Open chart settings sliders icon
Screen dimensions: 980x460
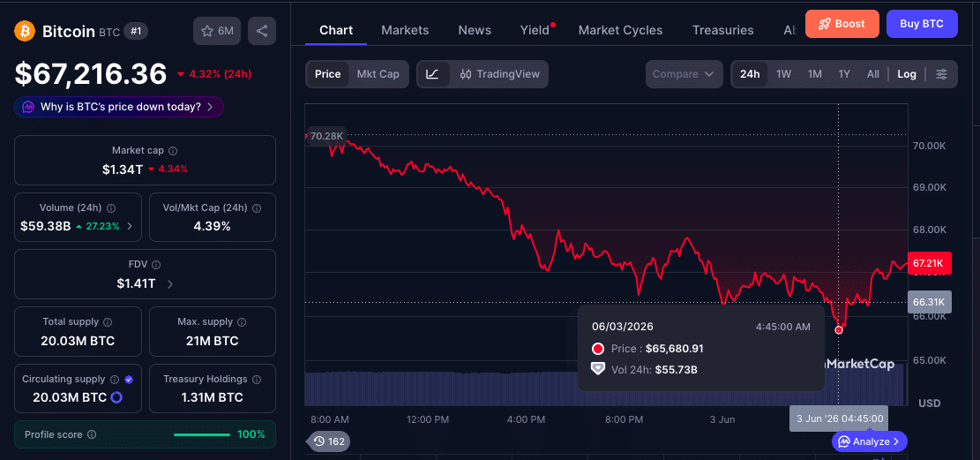point(941,74)
